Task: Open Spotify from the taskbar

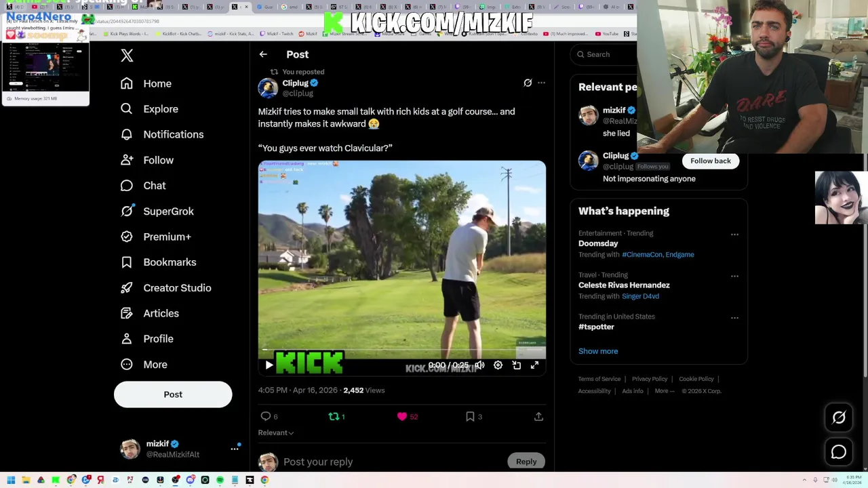Action: pos(220,480)
